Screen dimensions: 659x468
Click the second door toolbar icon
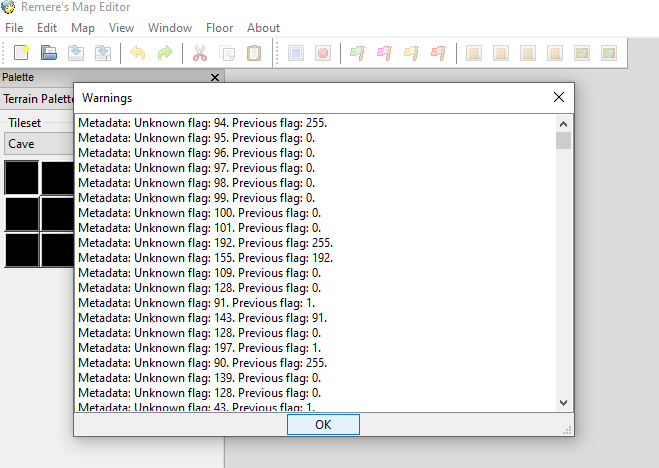point(501,53)
